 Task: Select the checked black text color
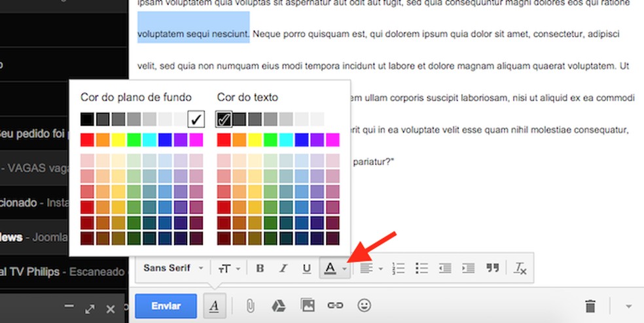[224, 120]
